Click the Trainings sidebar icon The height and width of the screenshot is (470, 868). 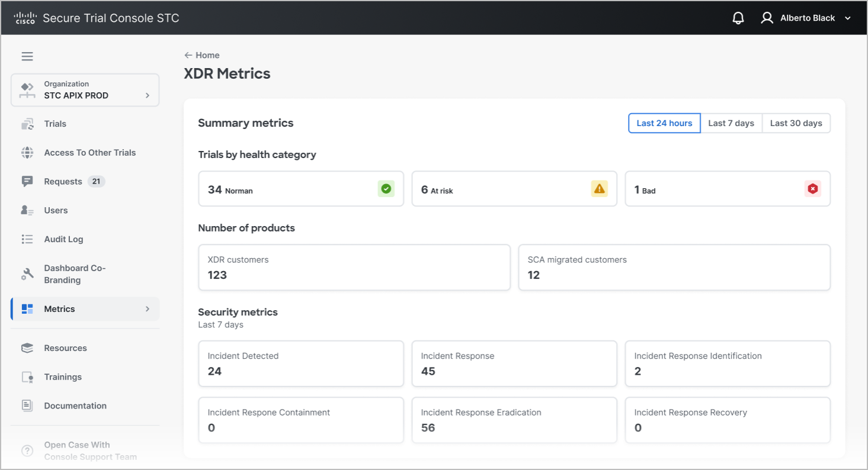pos(27,377)
